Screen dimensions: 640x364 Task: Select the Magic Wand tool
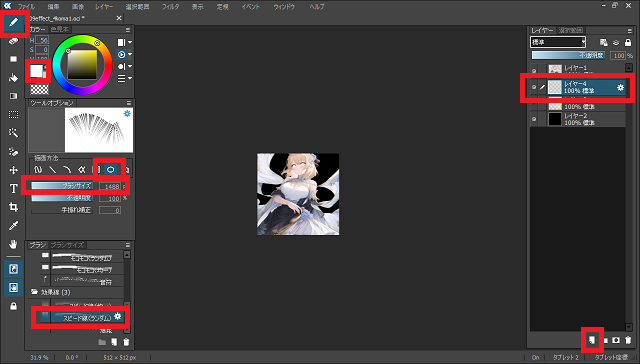tap(13, 133)
